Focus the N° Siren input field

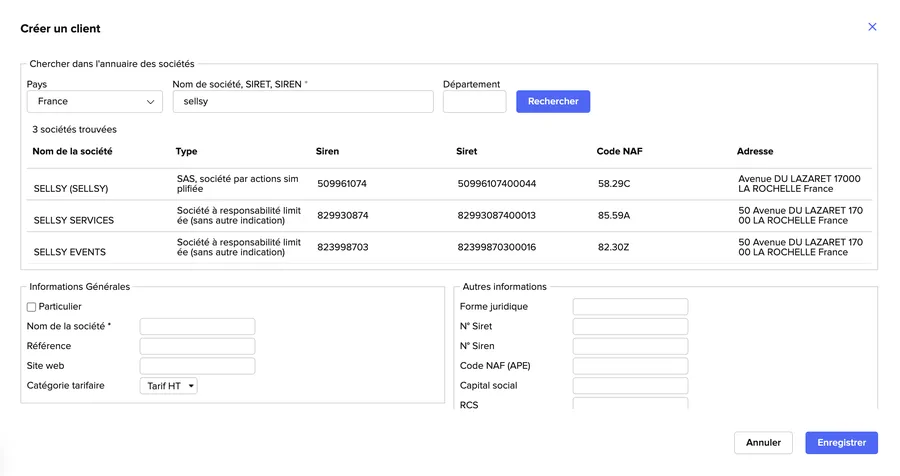pyautogui.click(x=630, y=346)
